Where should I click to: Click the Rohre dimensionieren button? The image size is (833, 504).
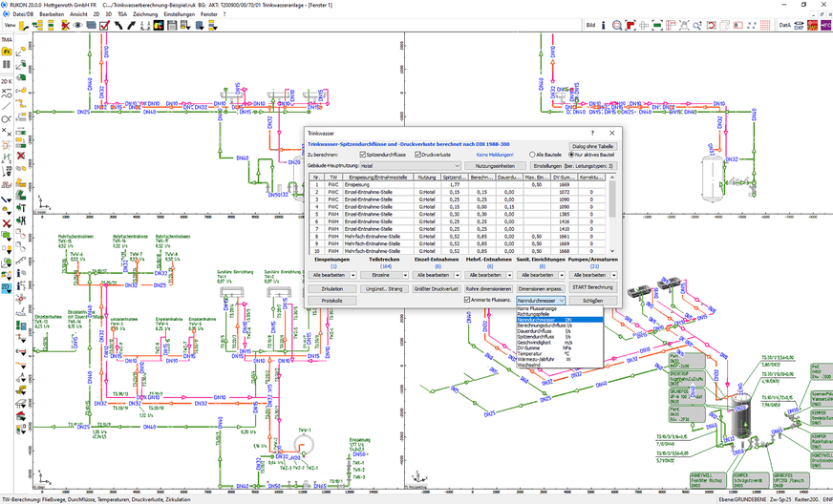[x=488, y=287]
